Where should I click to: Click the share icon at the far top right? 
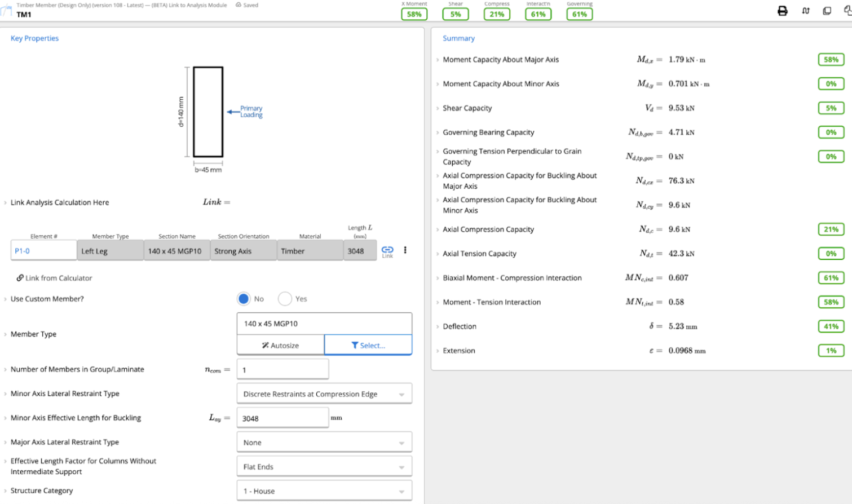(848, 10)
